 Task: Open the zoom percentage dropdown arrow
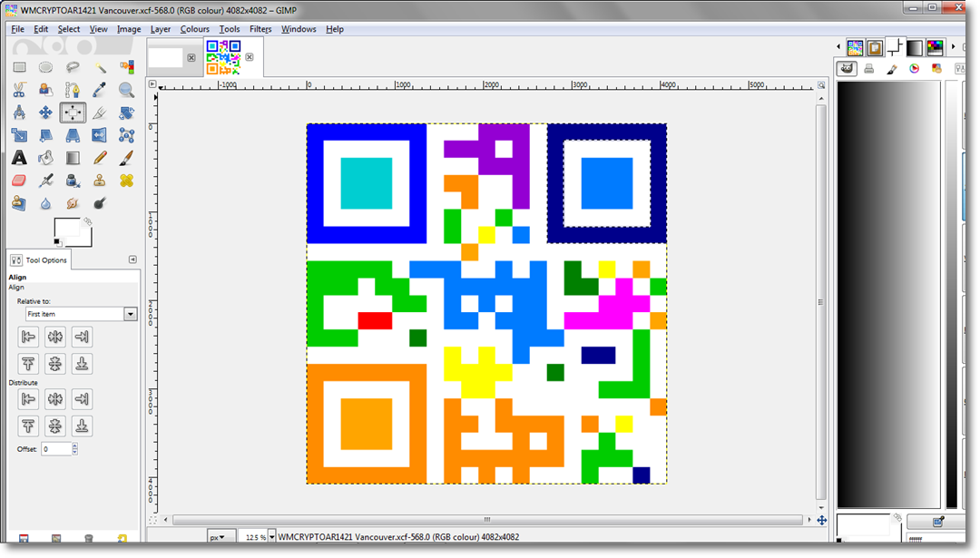tap(271, 537)
